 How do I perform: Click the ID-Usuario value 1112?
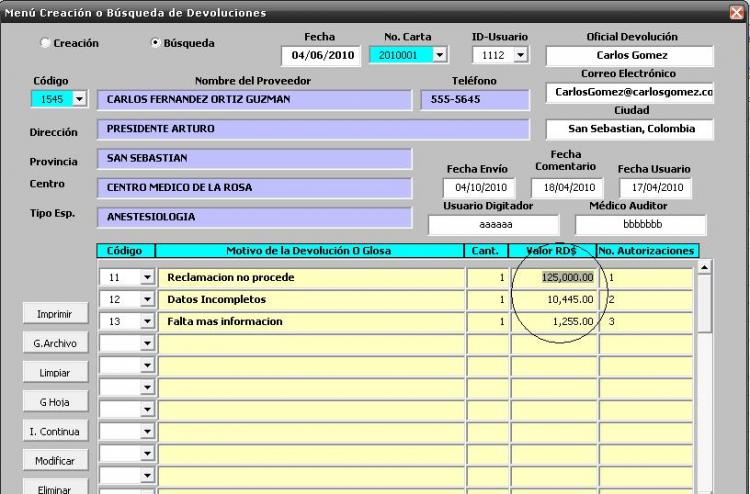pyautogui.click(x=493, y=55)
